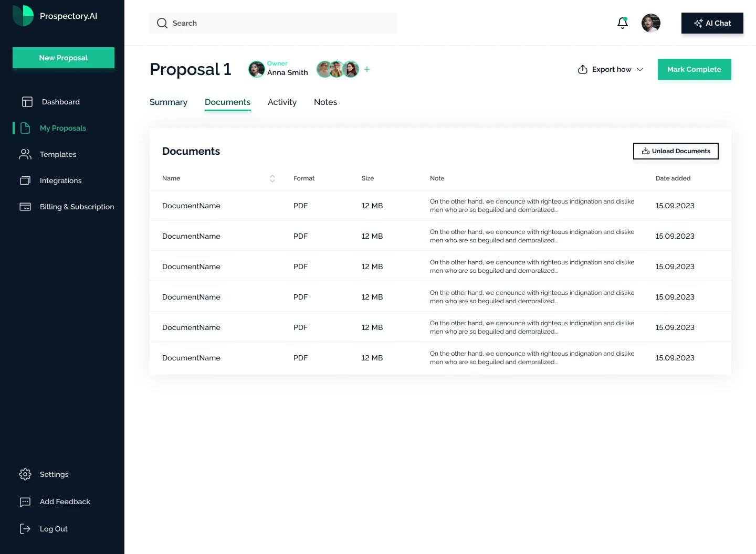
Task: Click the Export share icon
Action: (583, 69)
